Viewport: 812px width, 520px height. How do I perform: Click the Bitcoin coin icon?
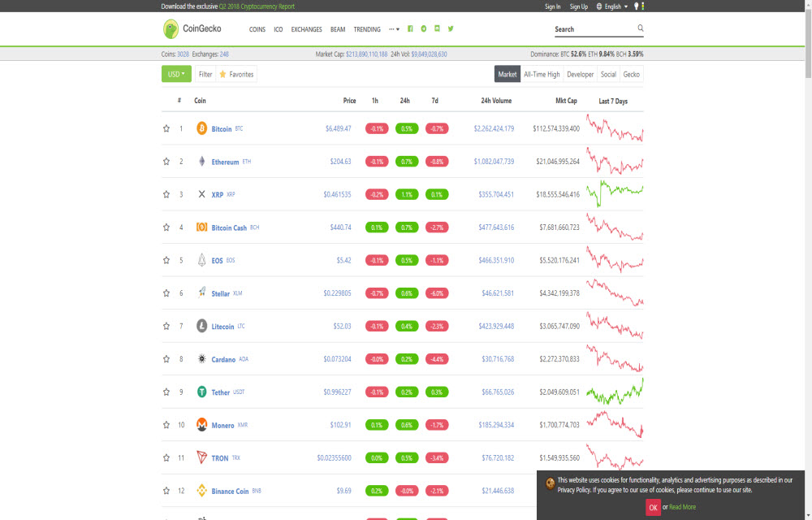tap(201, 128)
